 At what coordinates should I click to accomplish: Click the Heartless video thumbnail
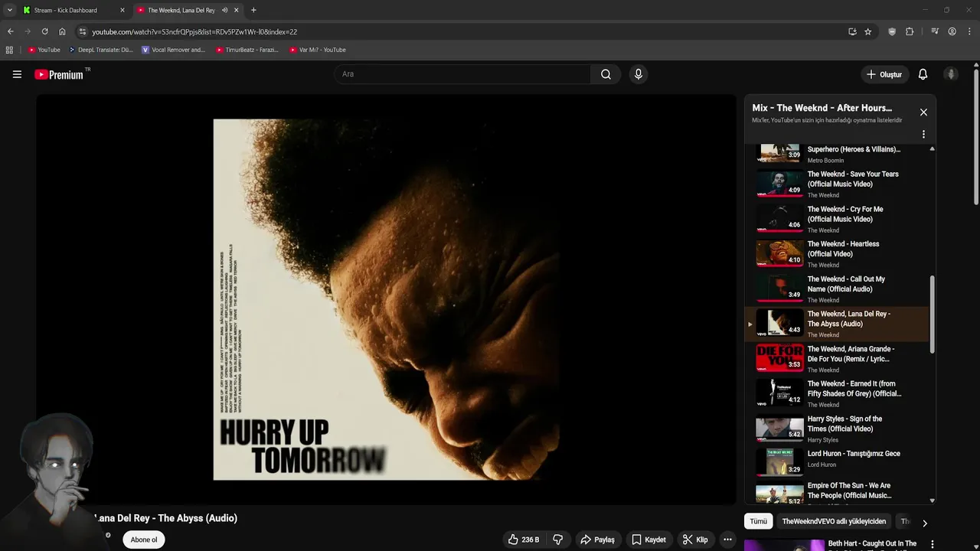click(779, 253)
